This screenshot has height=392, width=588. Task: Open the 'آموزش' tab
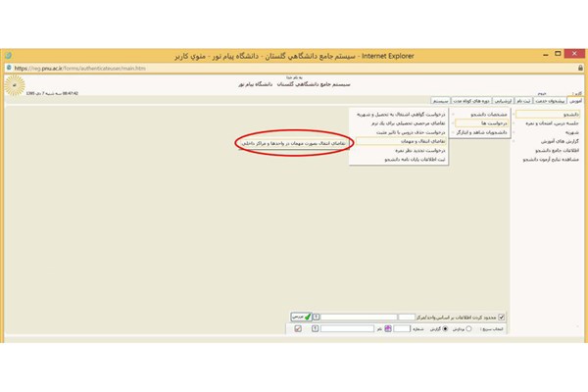point(575,100)
